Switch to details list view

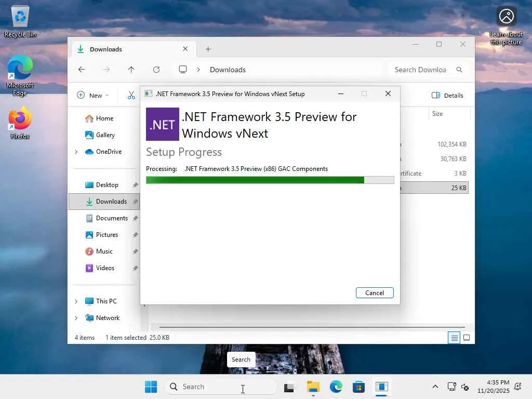(454, 338)
